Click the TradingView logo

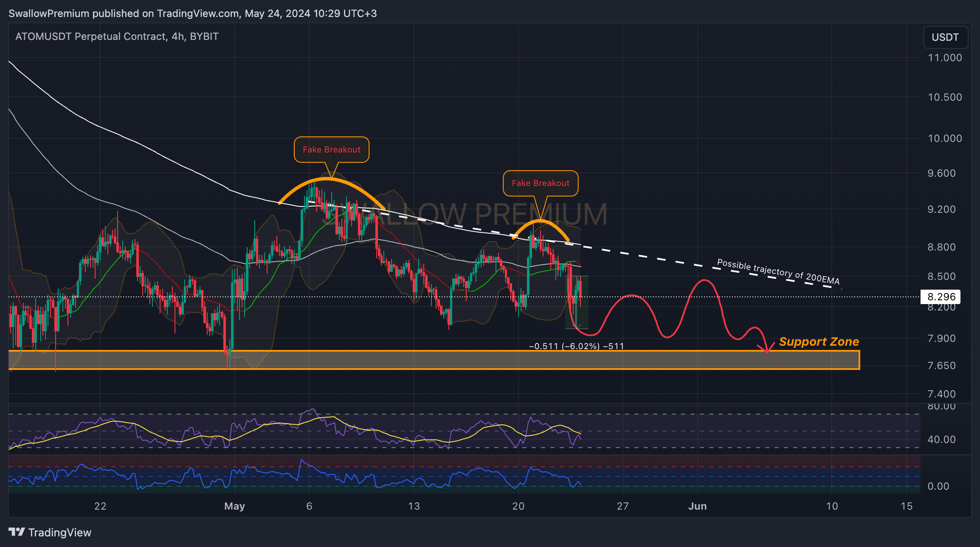tap(50, 532)
